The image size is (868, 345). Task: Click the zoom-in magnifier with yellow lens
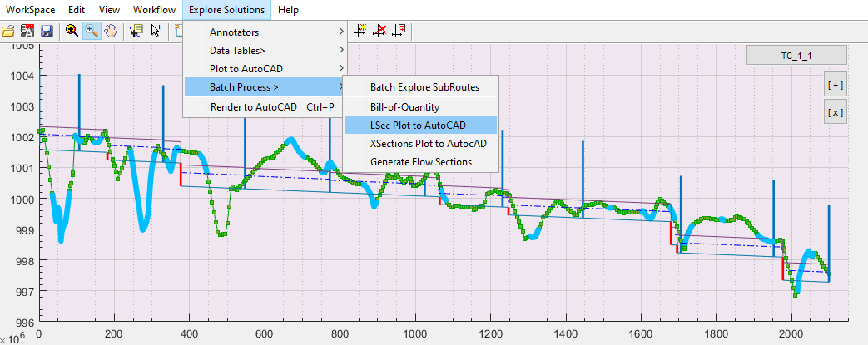click(x=72, y=31)
